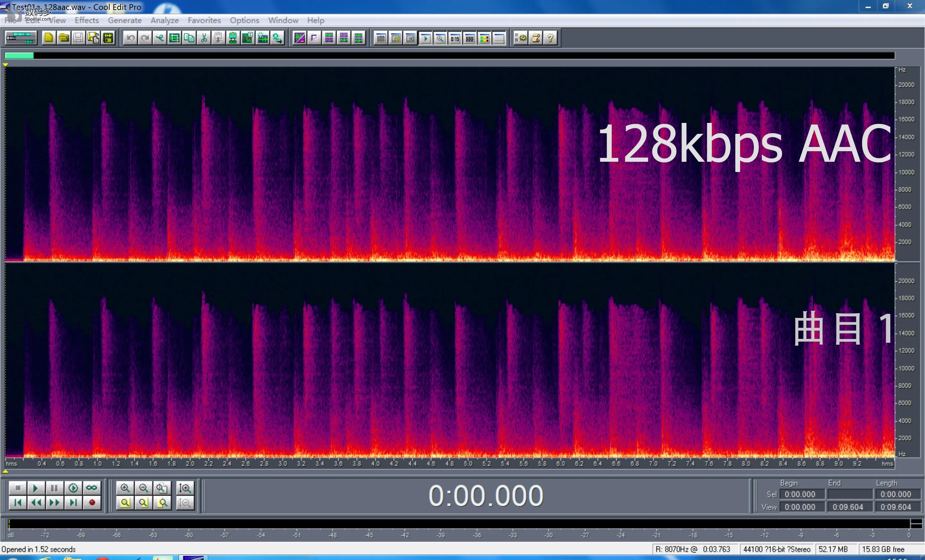925x560 pixels.
Task: Toggle the first gray window panel icon
Action: [x=381, y=38]
